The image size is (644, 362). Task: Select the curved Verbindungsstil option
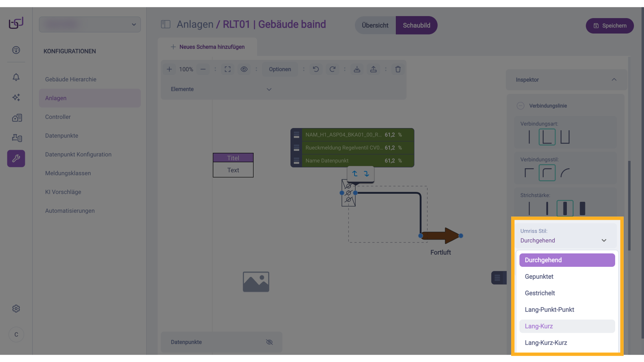tap(565, 173)
